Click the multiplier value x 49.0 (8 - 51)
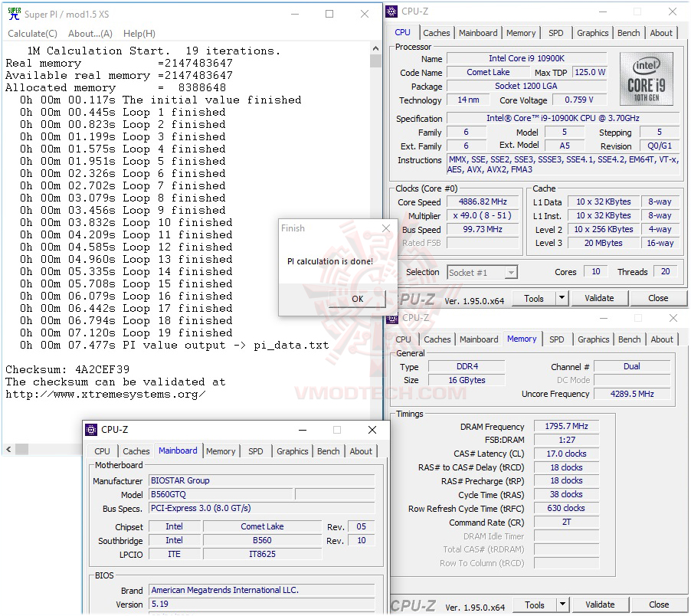This screenshot has height=616, width=691. tap(483, 216)
